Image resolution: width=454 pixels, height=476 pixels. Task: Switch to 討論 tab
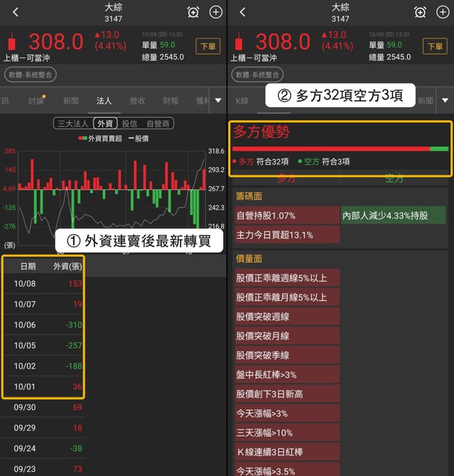point(36,100)
